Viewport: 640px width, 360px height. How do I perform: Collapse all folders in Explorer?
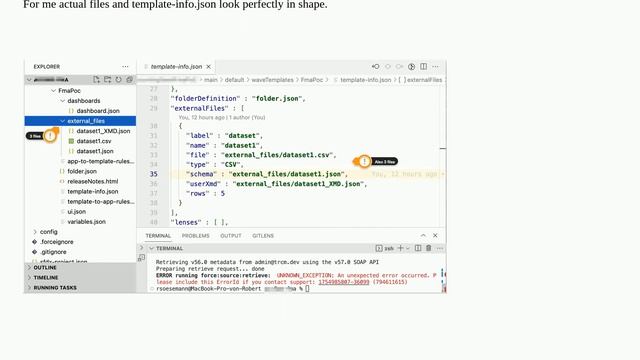pos(129,80)
